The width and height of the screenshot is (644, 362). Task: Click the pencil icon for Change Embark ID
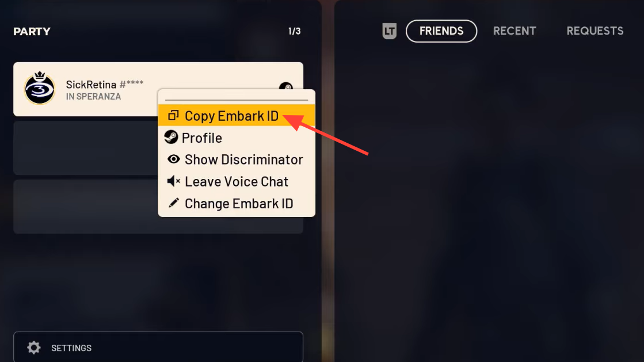(x=174, y=203)
